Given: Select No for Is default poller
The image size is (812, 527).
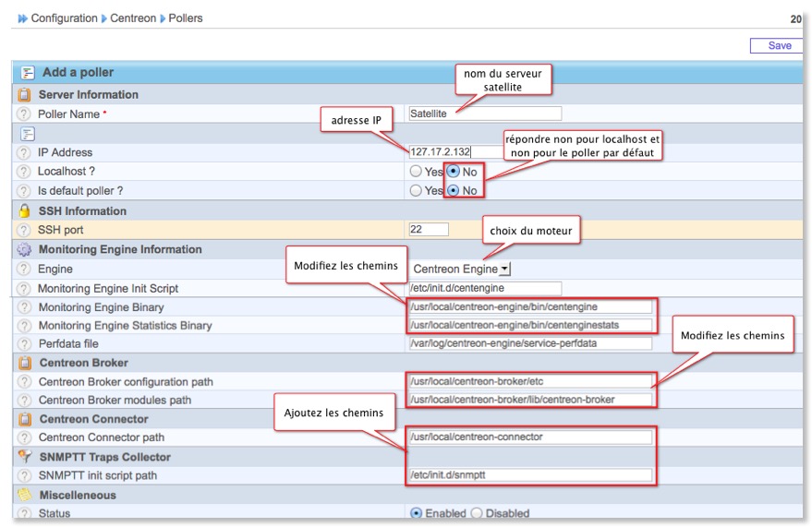Looking at the screenshot, I should pos(454,191).
